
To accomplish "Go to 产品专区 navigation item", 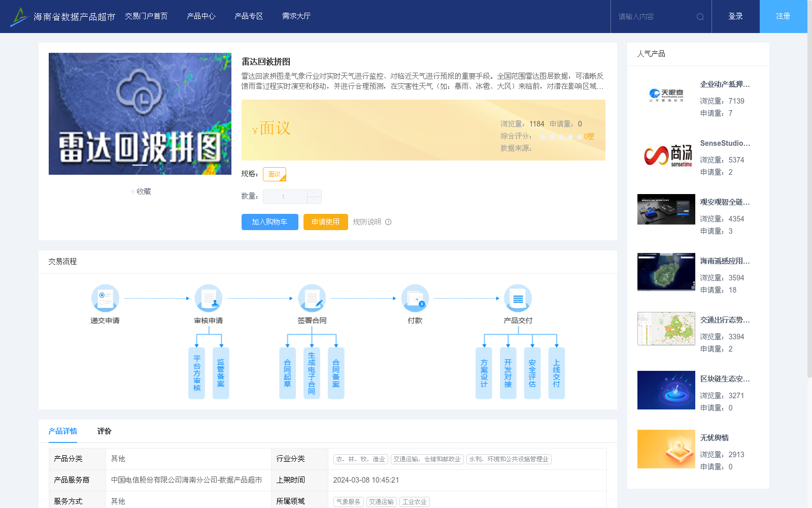I will 249,16.
